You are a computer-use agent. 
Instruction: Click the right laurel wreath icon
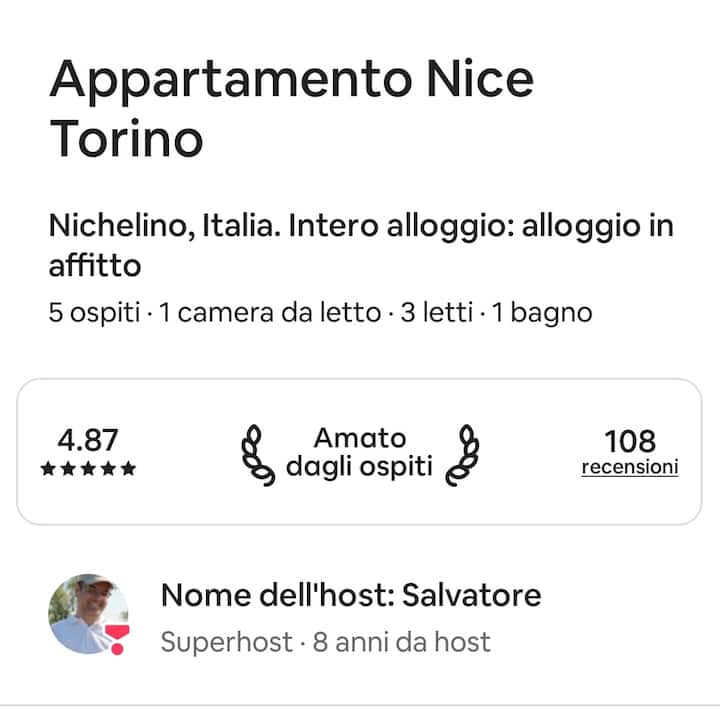click(x=462, y=455)
